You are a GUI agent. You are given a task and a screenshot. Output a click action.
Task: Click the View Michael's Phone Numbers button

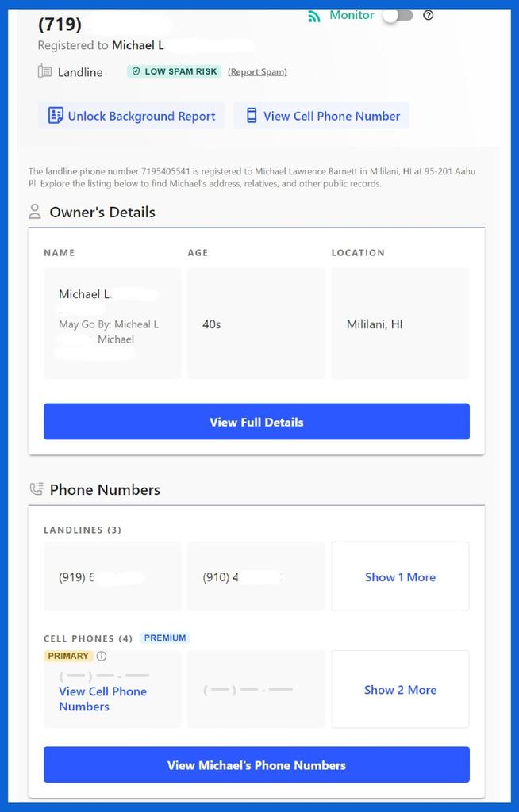coord(256,765)
